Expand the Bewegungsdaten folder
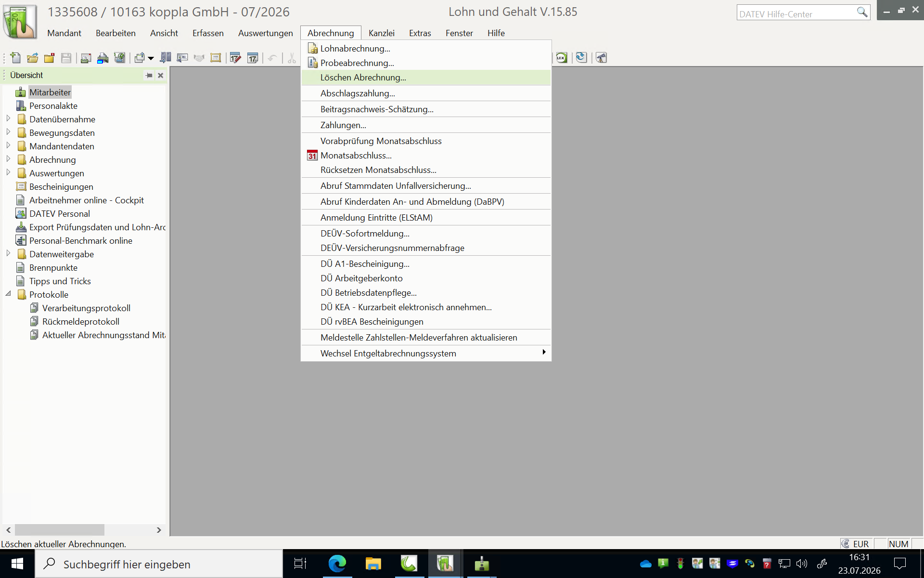 [8, 132]
